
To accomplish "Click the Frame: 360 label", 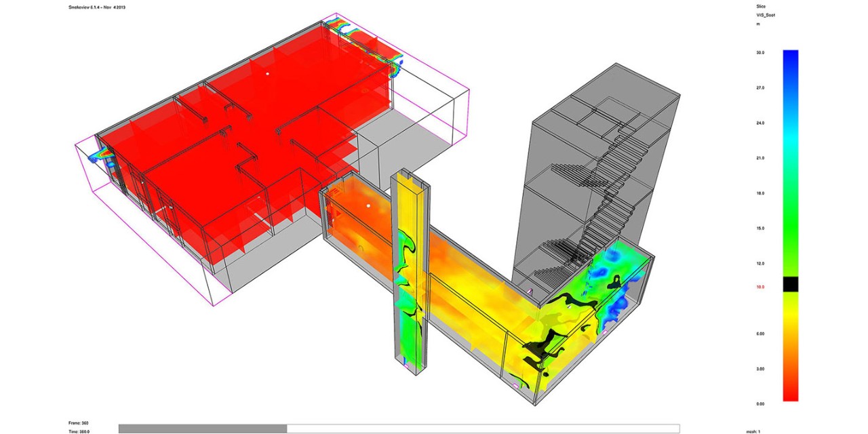I will 79,422.
